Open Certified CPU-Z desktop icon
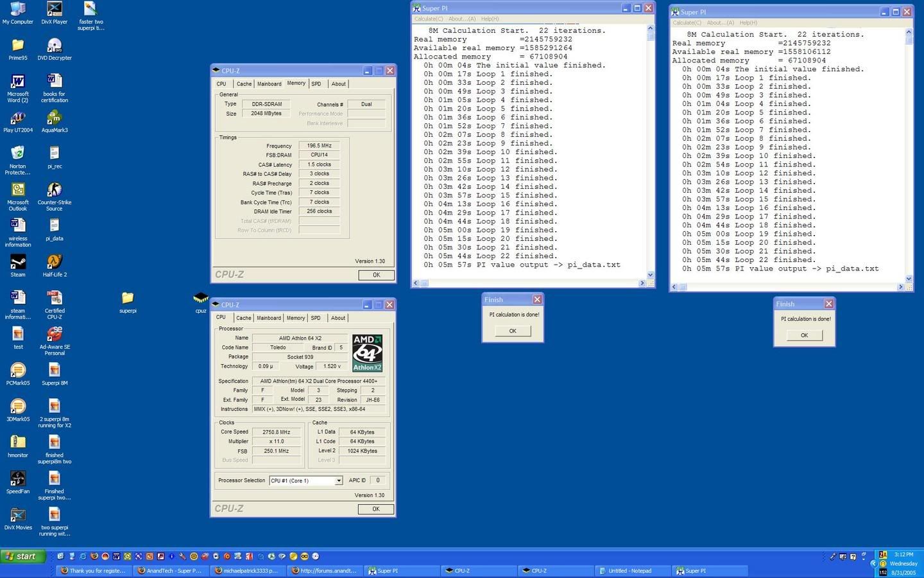This screenshot has height=578, width=924. point(55,305)
